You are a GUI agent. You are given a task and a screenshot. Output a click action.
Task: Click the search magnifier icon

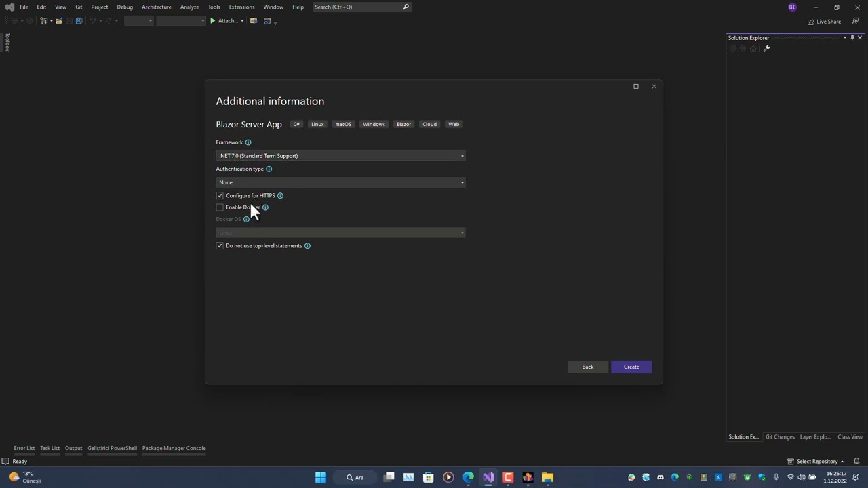(406, 7)
